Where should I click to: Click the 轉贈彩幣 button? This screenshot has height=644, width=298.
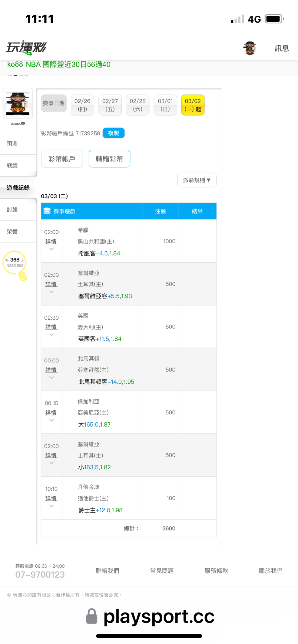109,159
